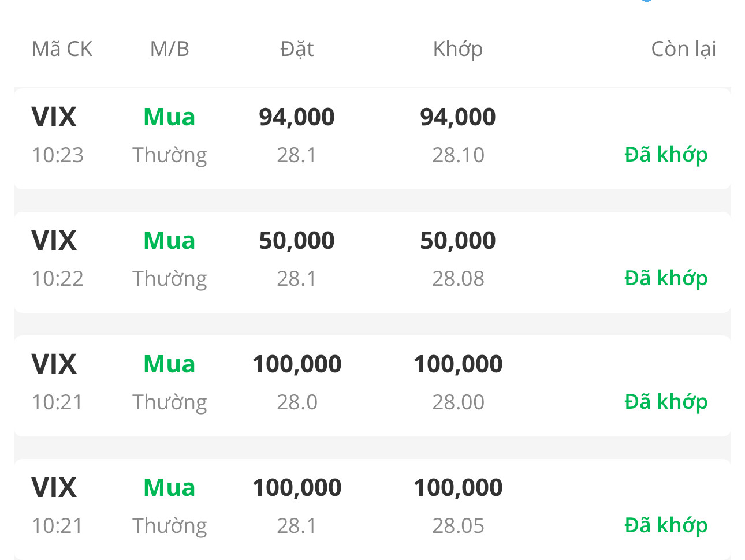Tap "Đã khớp" status of 94,000 order

coord(666,155)
